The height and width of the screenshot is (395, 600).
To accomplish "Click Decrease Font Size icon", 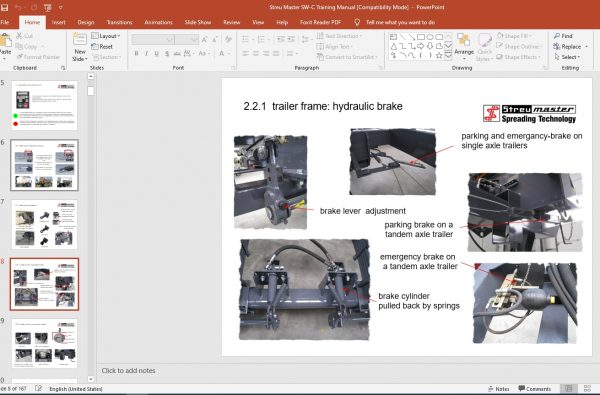I will (x=215, y=39).
